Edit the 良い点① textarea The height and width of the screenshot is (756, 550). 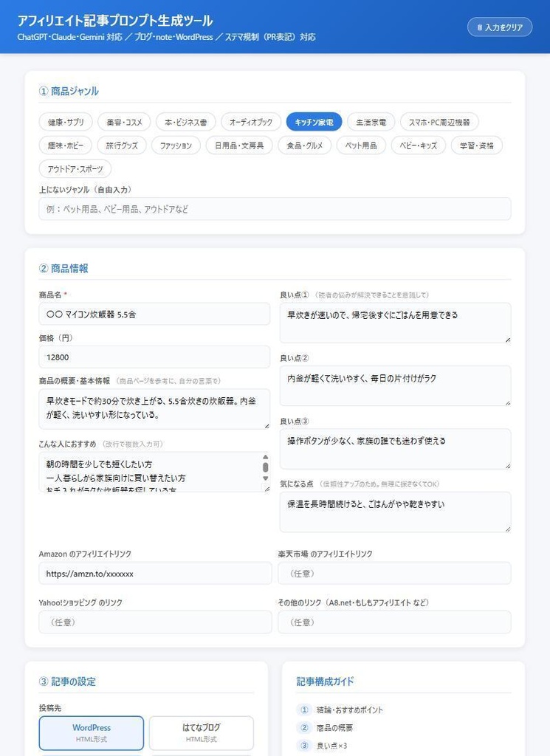click(x=395, y=323)
